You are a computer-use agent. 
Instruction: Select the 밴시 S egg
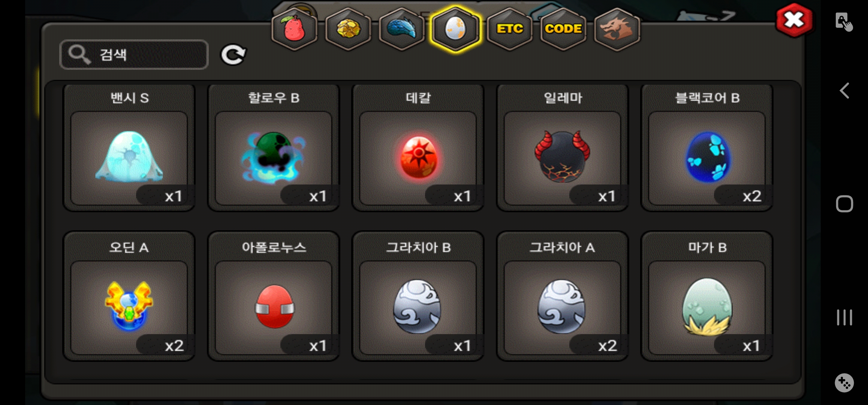point(129,148)
